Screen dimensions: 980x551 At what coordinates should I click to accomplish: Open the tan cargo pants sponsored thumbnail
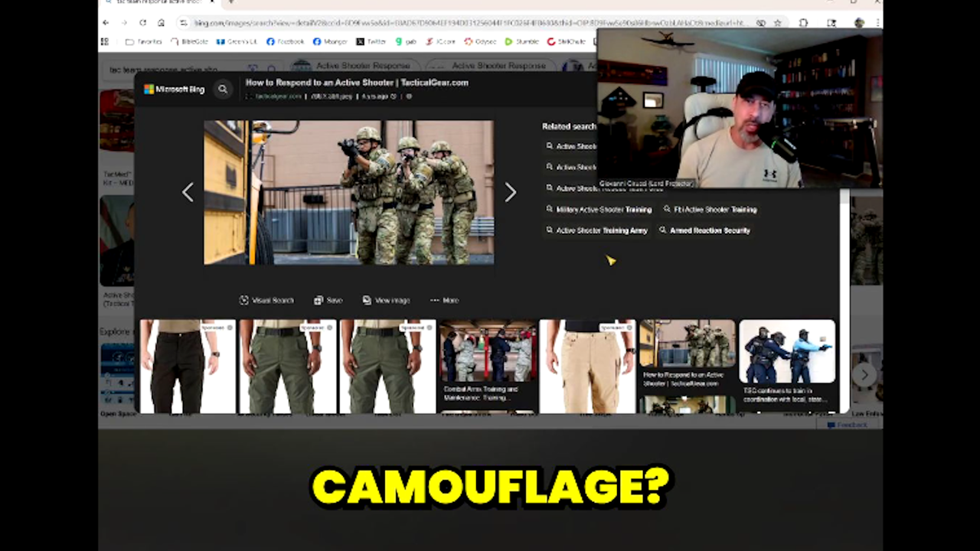pyautogui.click(x=587, y=366)
